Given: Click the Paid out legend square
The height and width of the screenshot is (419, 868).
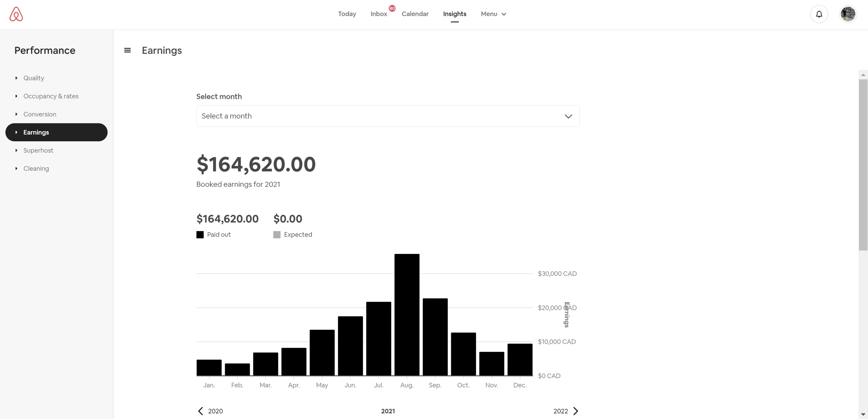Looking at the screenshot, I should click(200, 235).
